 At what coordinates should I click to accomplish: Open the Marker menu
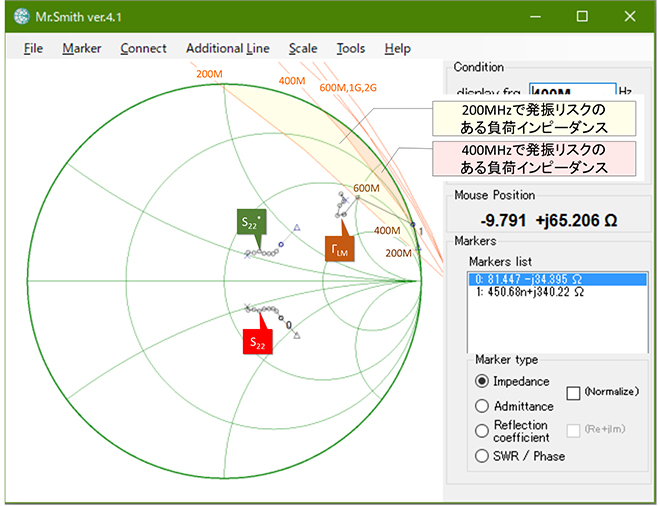pos(82,48)
